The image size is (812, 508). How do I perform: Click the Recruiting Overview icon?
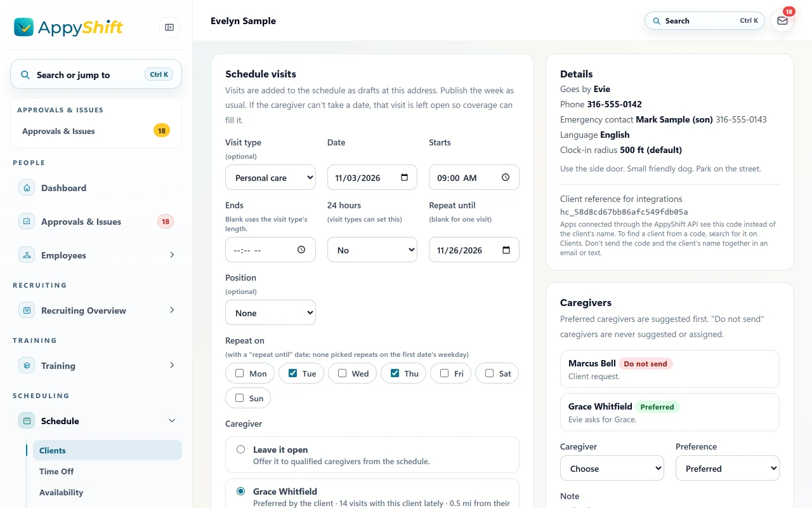point(27,311)
